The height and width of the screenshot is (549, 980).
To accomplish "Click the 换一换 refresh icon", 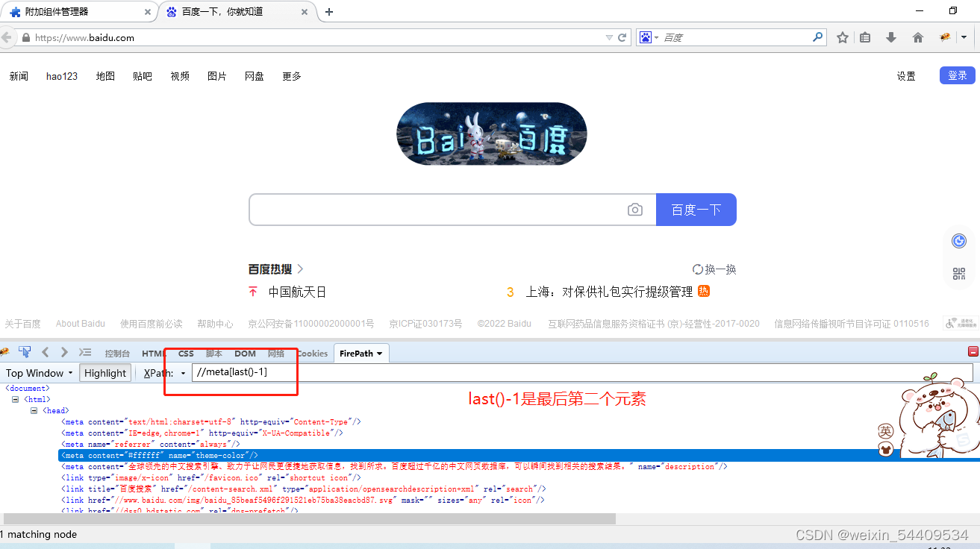I will [x=698, y=269].
